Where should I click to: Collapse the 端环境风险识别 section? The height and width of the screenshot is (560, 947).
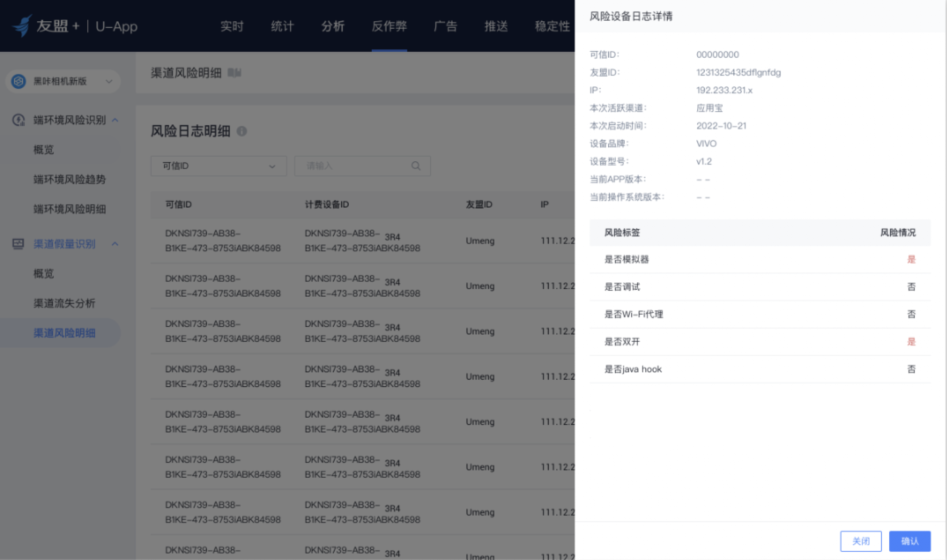click(115, 120)
